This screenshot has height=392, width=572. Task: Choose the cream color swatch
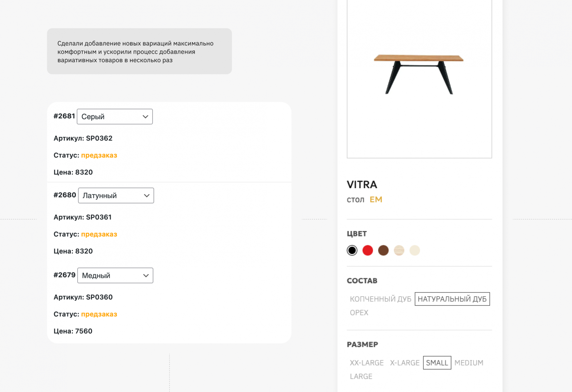tap(415, 250)
